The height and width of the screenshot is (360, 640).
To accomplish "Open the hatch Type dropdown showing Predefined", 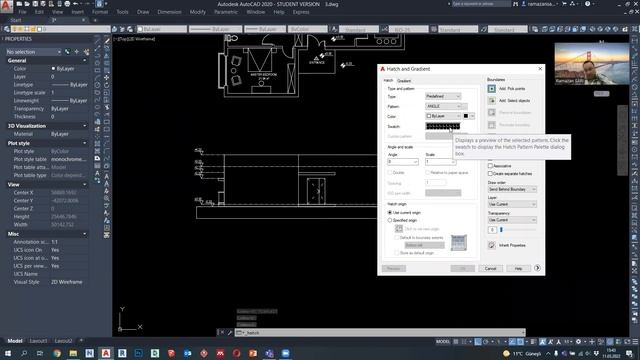I will (443, 96).
